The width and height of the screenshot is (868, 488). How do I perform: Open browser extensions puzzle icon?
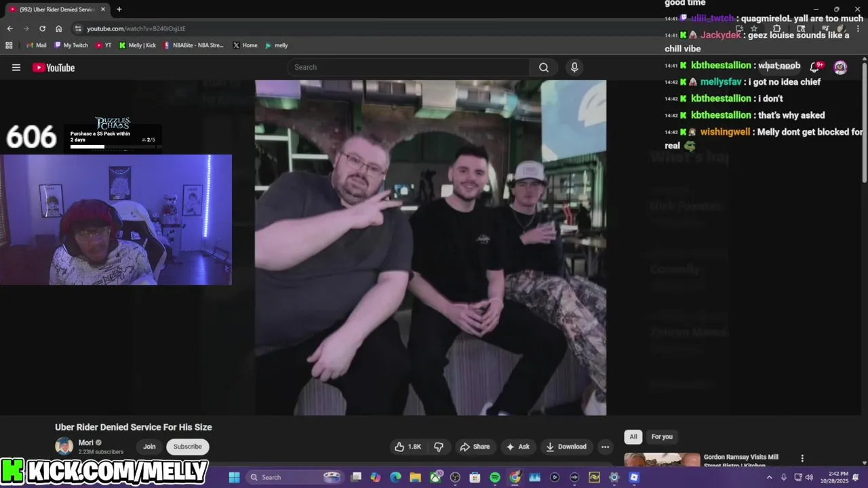[x=777, y=28]
